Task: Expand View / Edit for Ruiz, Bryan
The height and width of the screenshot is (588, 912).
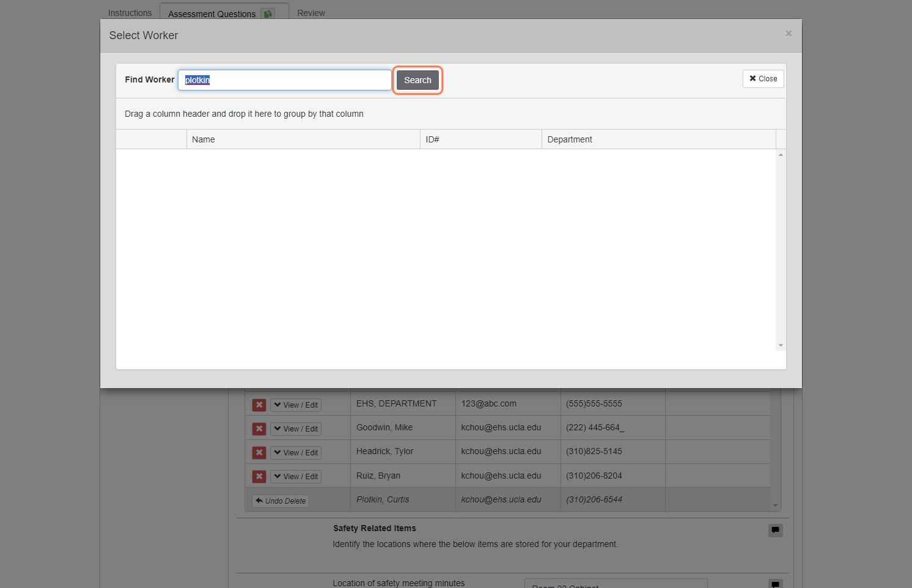Action: click(x=296, y=476)
